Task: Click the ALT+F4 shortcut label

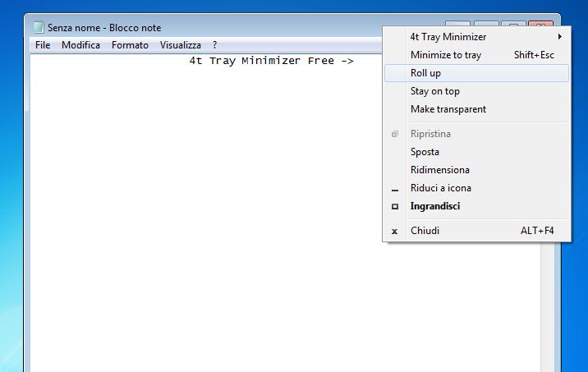Action: (x=537, y=230)
